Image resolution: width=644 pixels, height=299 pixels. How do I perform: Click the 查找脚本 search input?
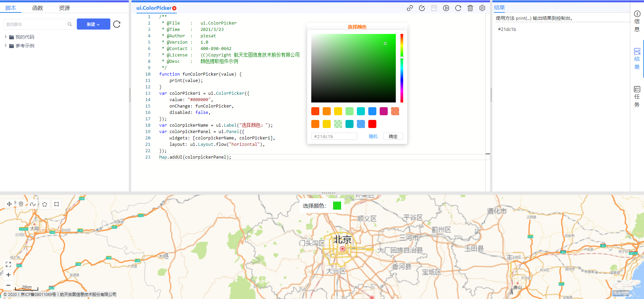coord(39,24)
